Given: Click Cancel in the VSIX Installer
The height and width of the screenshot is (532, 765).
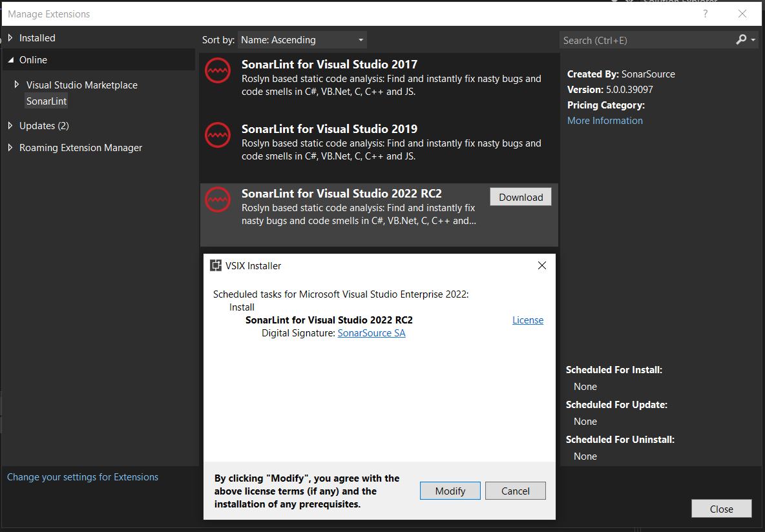Looking at the screenshot, I should click(x=515, y=491).
